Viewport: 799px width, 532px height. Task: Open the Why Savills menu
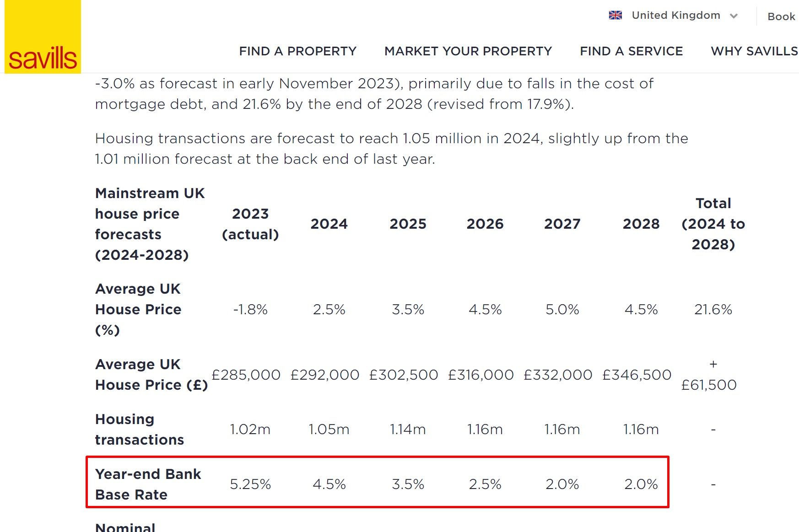(754, 51)
